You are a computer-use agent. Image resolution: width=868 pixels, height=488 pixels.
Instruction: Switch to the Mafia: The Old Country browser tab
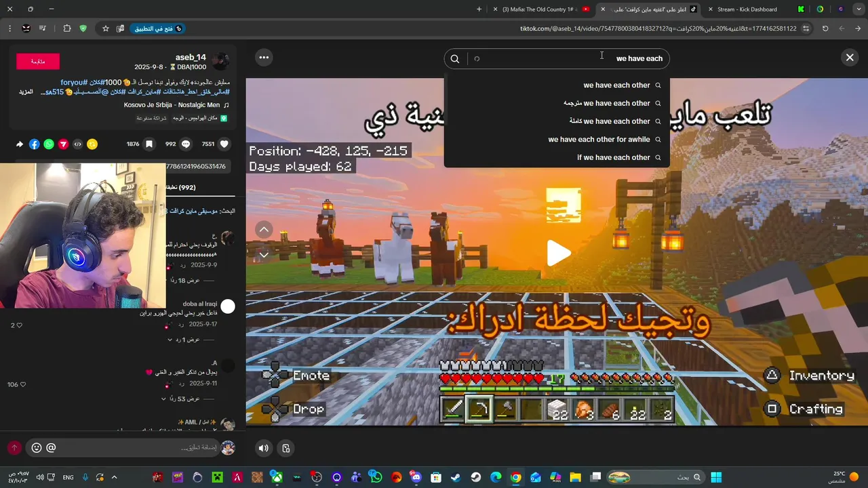tap(542, 9)
